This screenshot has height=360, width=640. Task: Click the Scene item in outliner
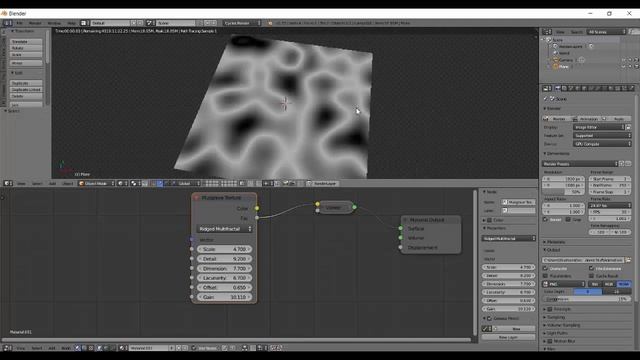557,40
